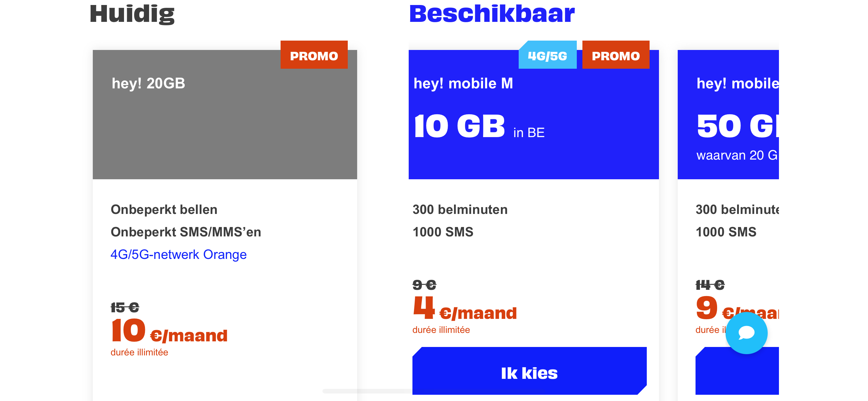
Task: Click the crossed-out 14 € price
Action: click(710, 285)
